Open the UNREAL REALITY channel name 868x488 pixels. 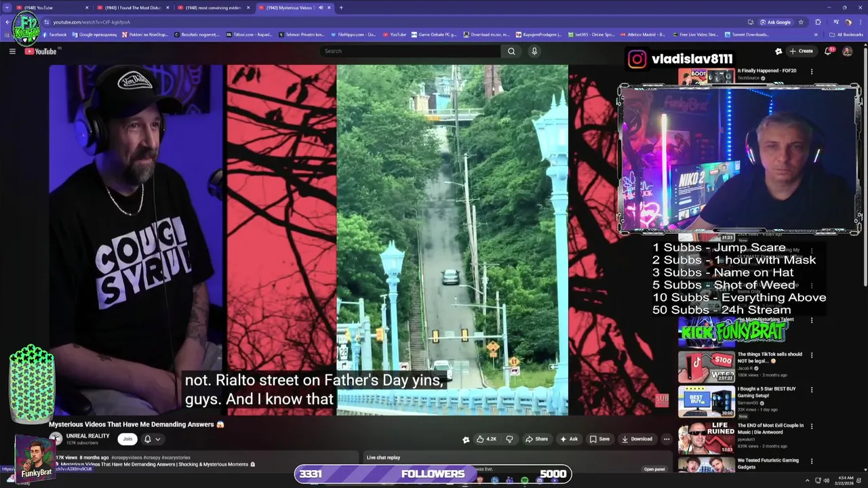tap(87, 436)
